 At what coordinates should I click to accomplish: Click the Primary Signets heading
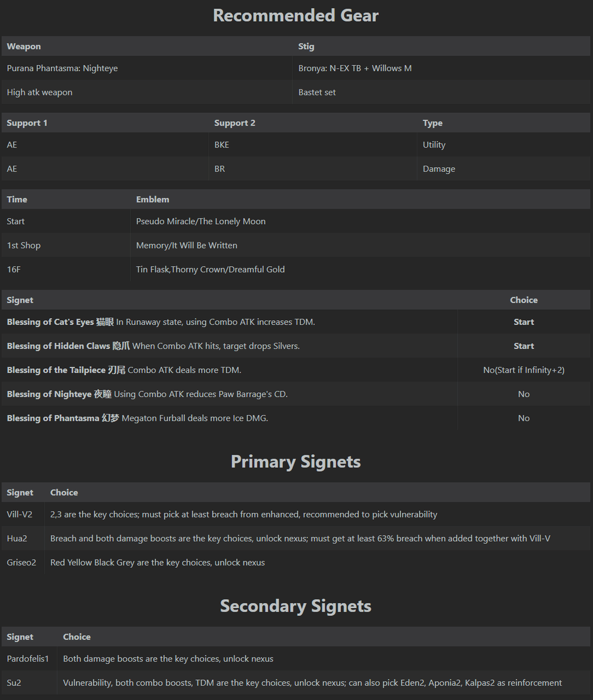point(295,462)
